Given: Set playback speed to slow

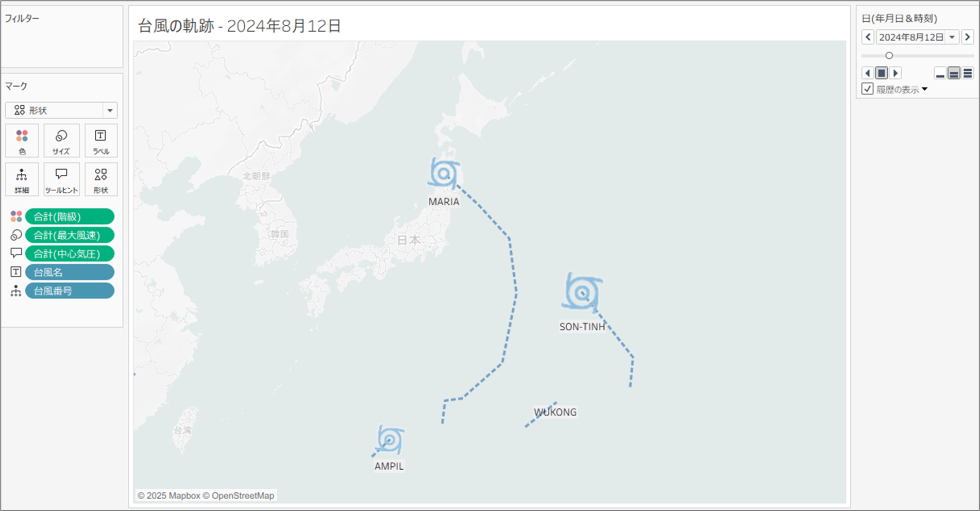Looking at the screenshot, I should click(x=940, y=73).
